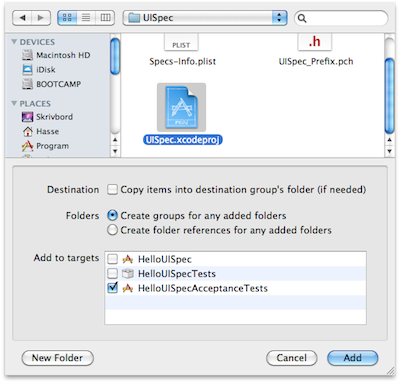Select Create folder references for added folders
Viewport: 400px width, 383px height.
tap(112, 230)
